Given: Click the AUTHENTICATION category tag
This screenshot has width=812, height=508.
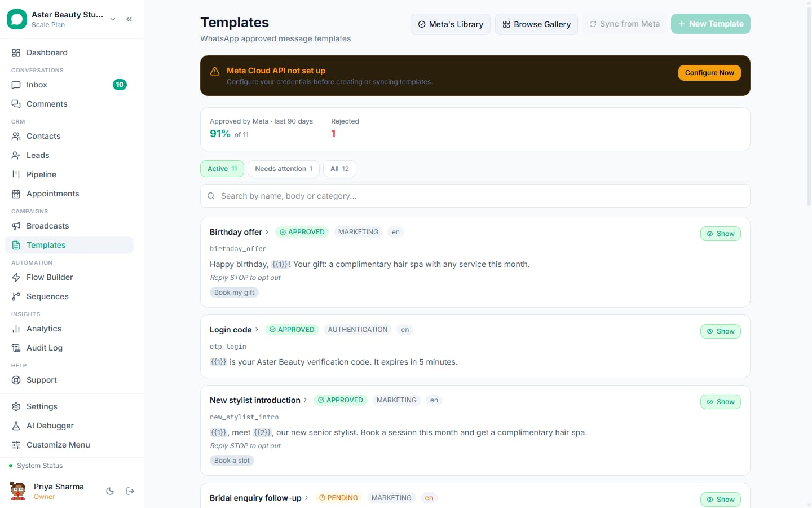Looking at the screenshot, I should pos(358,330).
